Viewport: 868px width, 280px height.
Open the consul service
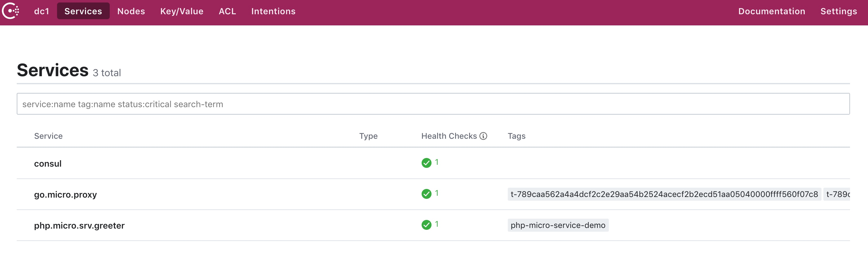point(47,164)
